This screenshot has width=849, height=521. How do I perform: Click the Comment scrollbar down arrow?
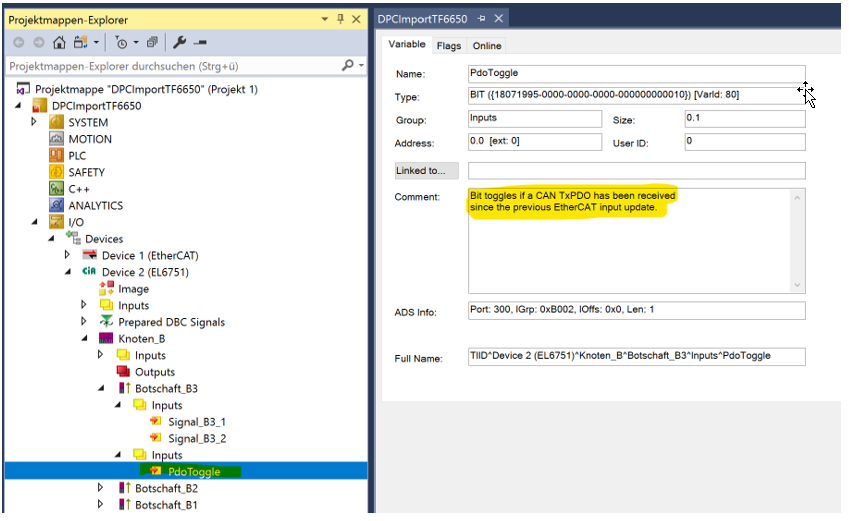(x=797, y=285)
